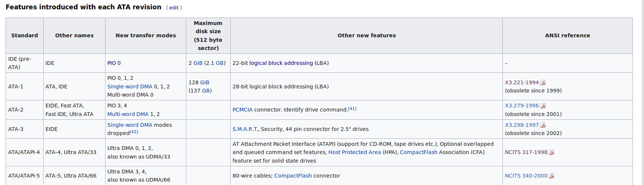644x185 pixels.
Task: Open the Single-word DMA link in ATA-1 row
Action: click(130, 87)
